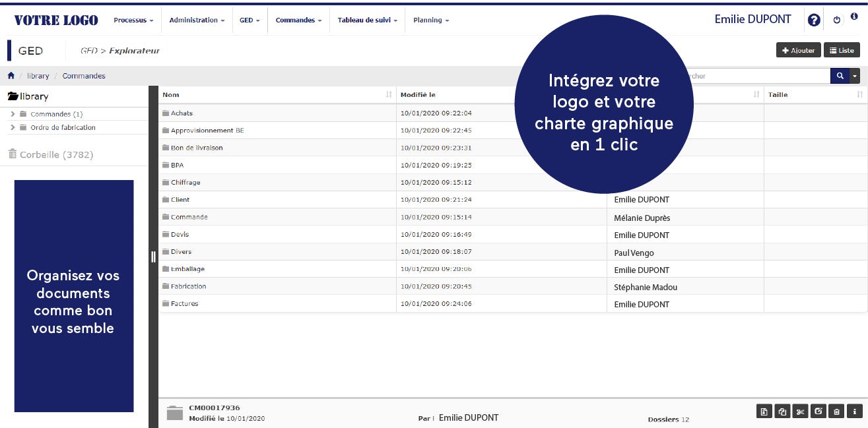Click the folder icon of Devis row

pyautogui.click(x=166, y=235)
